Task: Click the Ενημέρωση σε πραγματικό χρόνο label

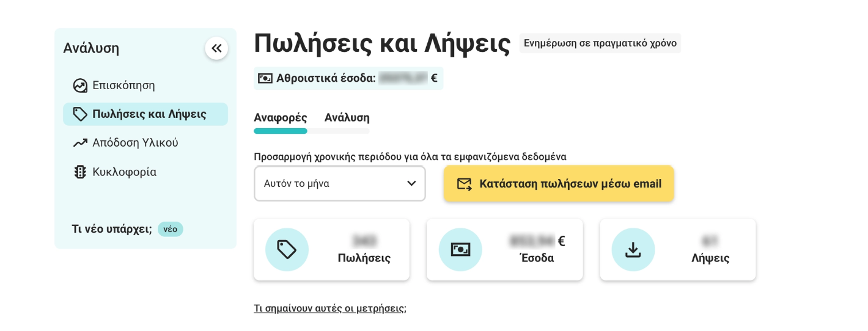Action: tap(600, 43)
